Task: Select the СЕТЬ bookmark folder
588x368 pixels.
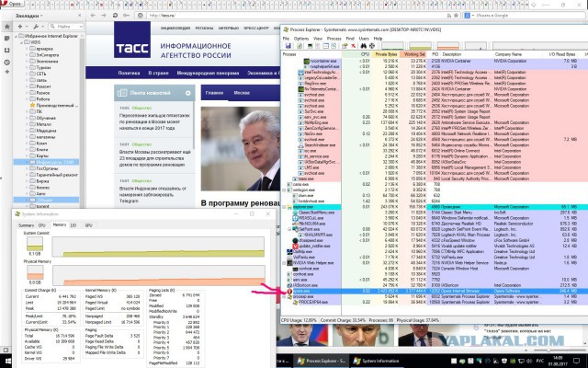Action: point(41,74)
